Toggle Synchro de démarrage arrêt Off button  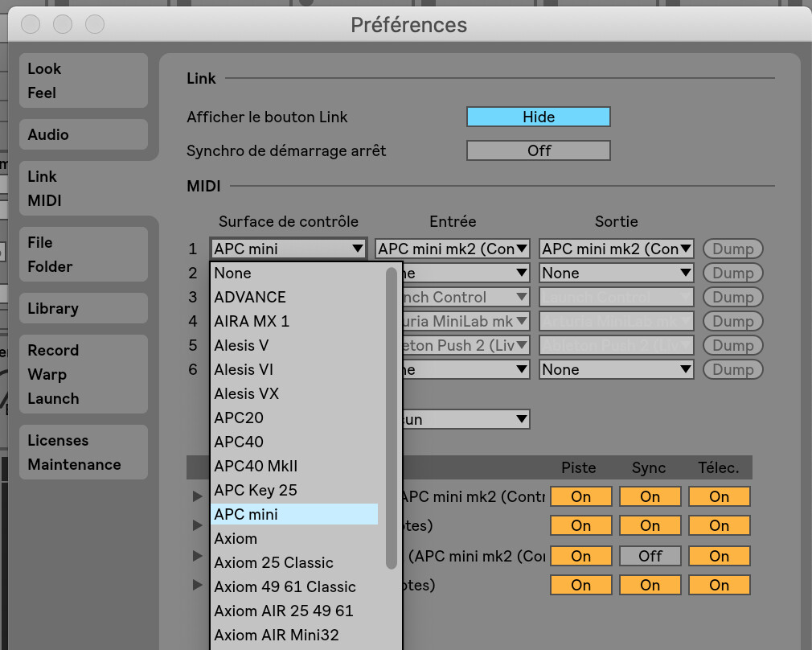[538, 150]
